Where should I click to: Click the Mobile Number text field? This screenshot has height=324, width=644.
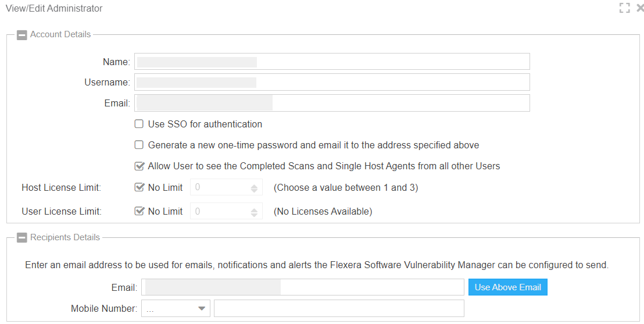click(x=338, y=308)
